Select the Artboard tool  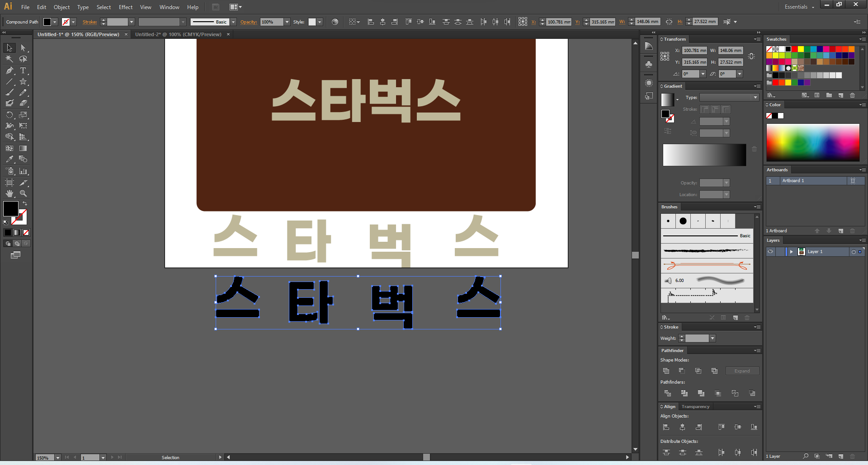9,183
